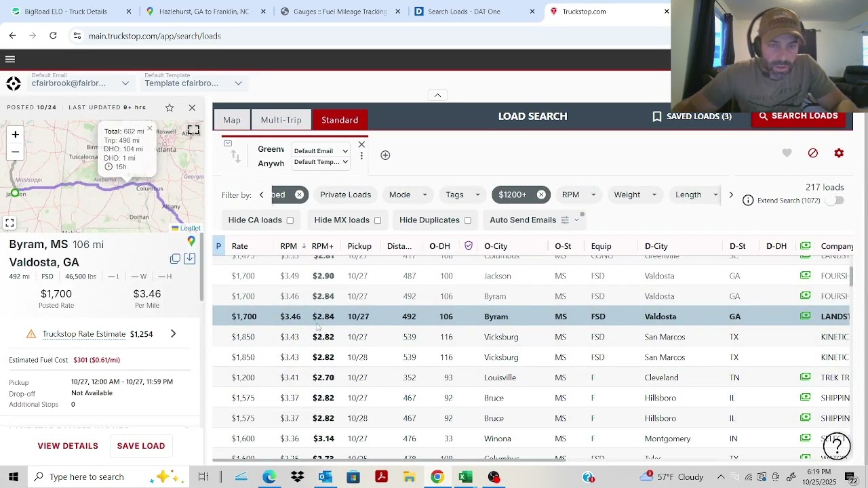
Task: Click info icon beside Extend Search
Action: [748, 201]
